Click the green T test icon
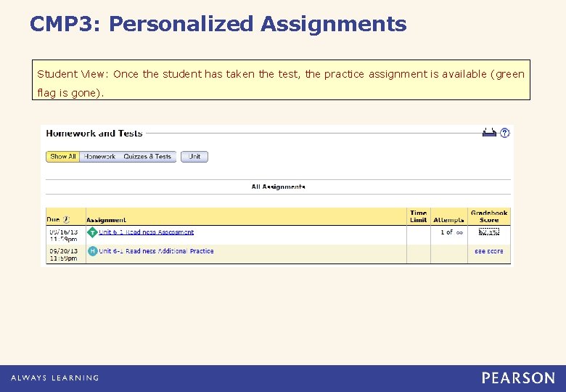566x392 pixels. coord(92,232)
